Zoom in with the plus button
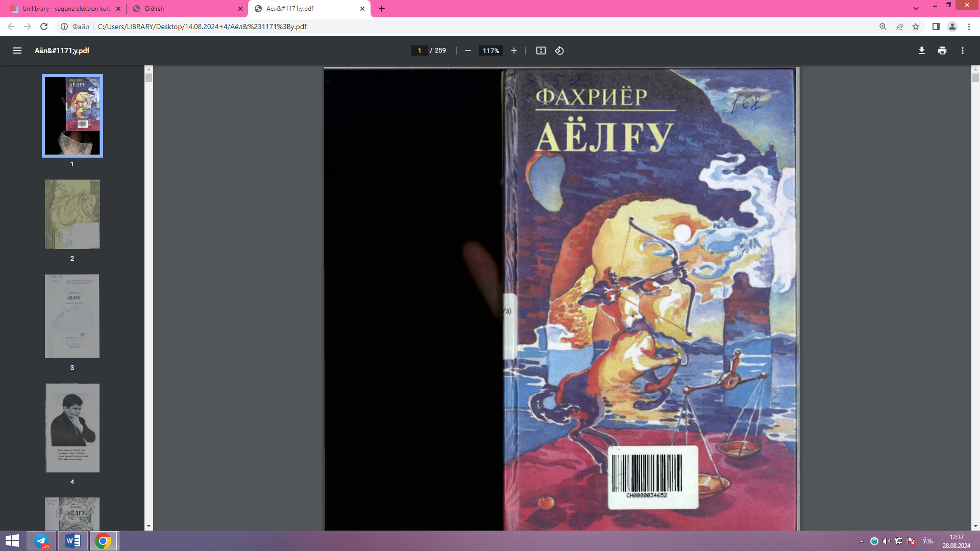The width and height of the screenshot is (980, 551). (x=514, y=51)
